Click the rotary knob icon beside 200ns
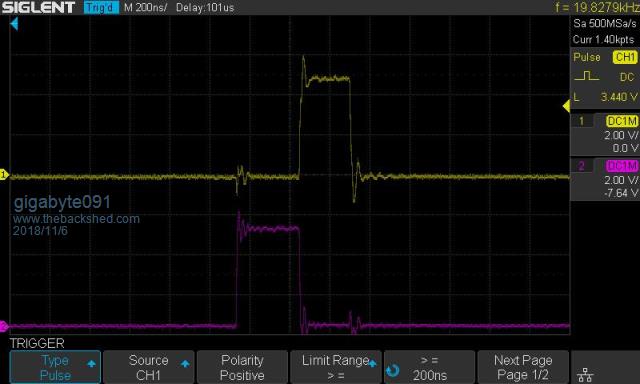The image size is (640, 384). [393, 370]
